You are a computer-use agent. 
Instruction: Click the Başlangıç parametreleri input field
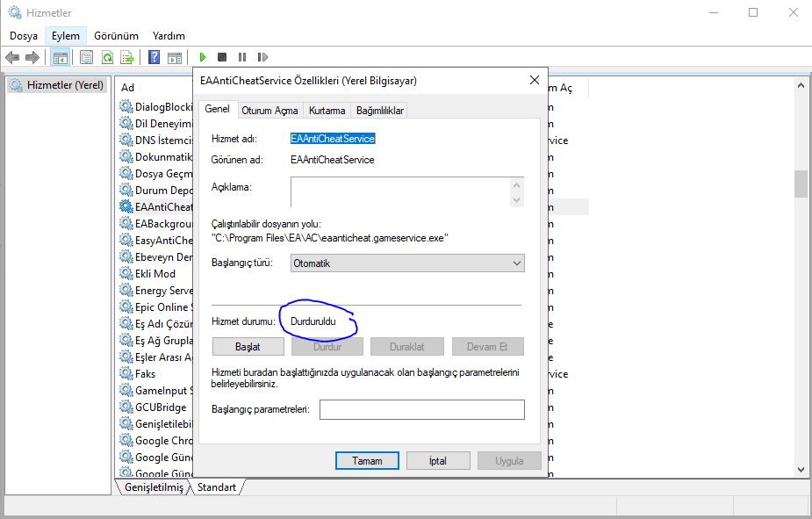point(422,409)
